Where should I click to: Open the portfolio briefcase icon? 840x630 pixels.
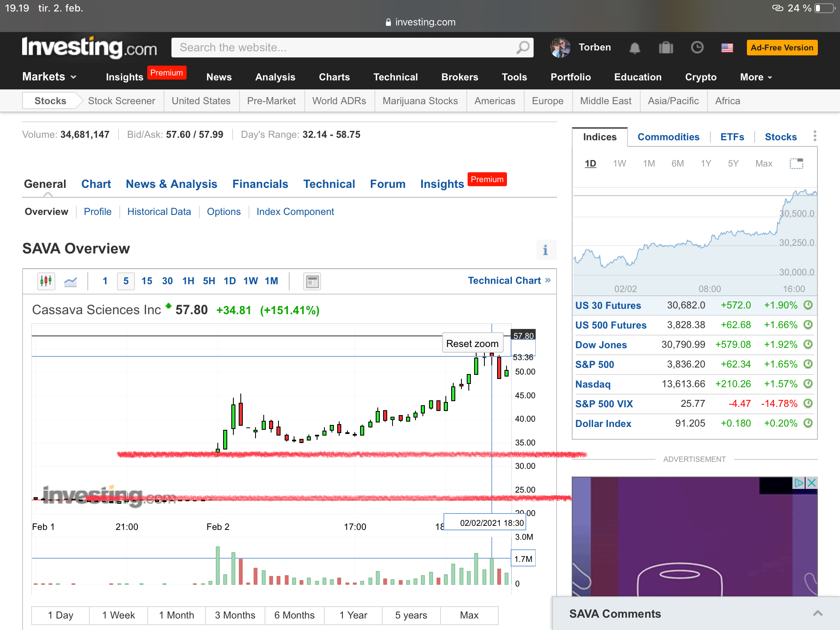tap(666, 48)
